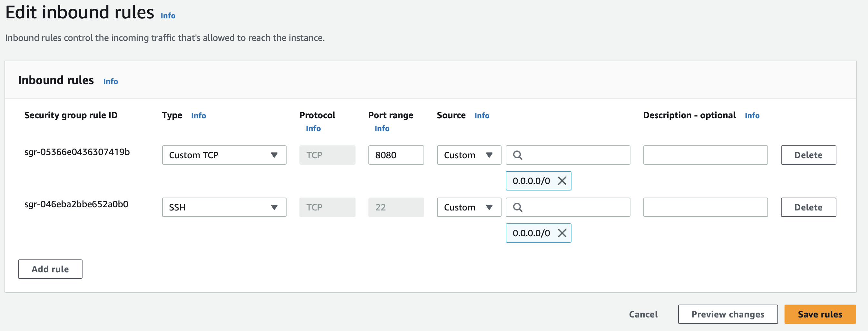This screenshot has width=868, height=331.
Task: Remove the 0.0.0.0/0 source from the SSH rule
Action: point(562,233)
